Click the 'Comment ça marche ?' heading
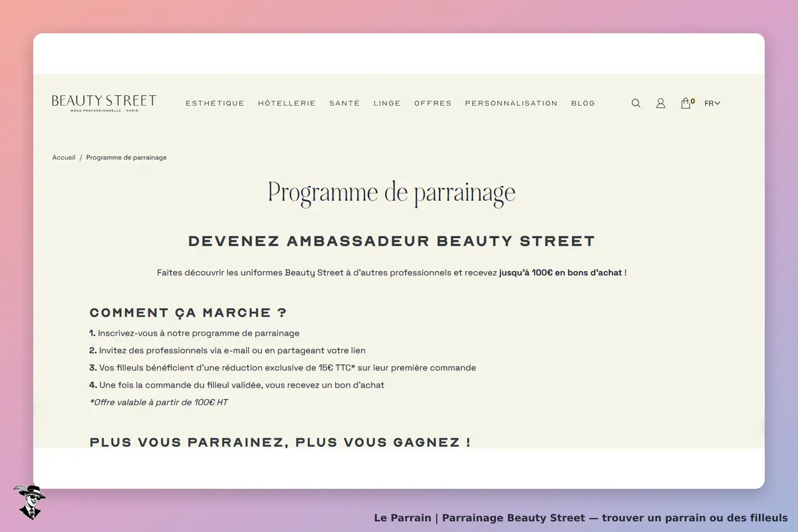The height and width of the screenshot is (532, 798). (x=188, y=313)
